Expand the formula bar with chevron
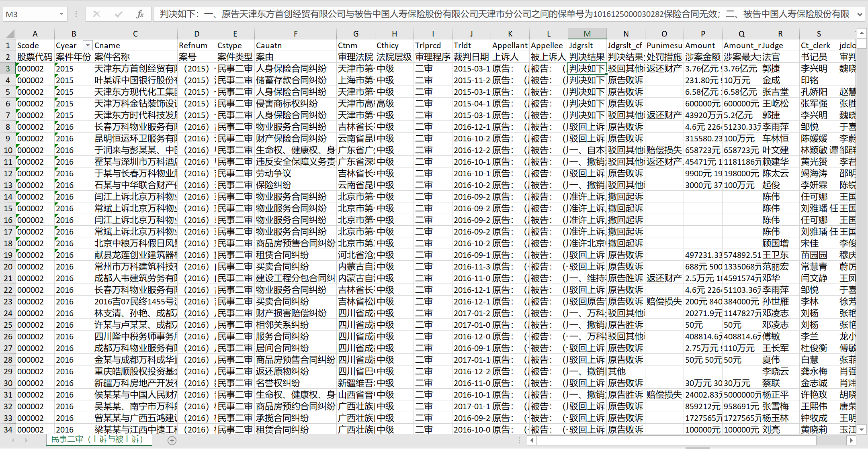This screenshot has height=449, width=868. (860, 14)
